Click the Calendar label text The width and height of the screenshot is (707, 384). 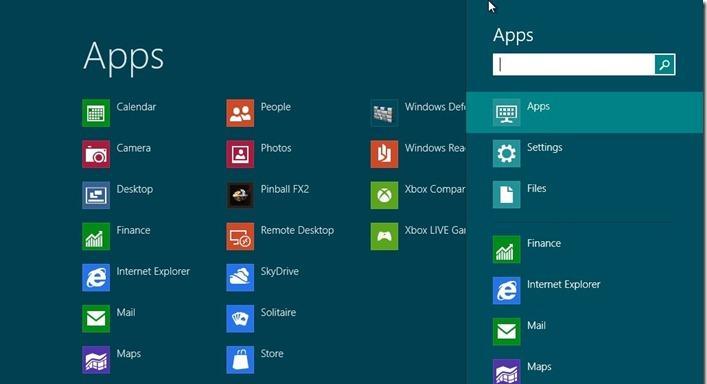(x=136, y=107)
